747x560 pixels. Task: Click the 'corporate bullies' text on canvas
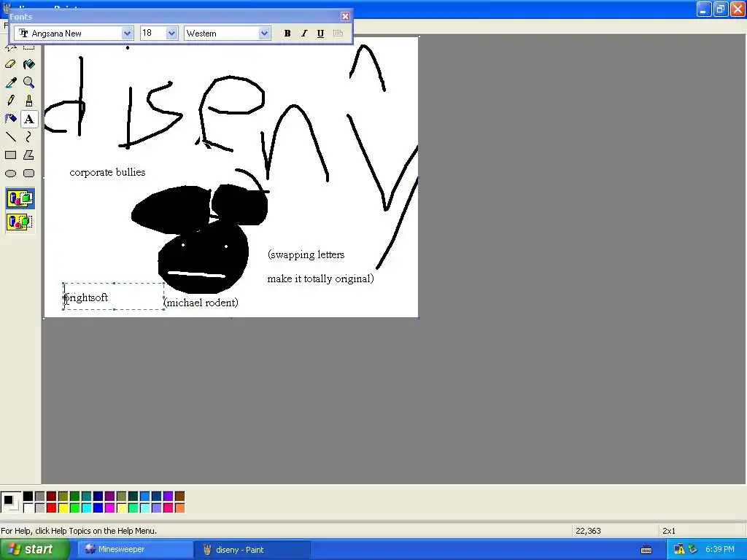(107, 172)
